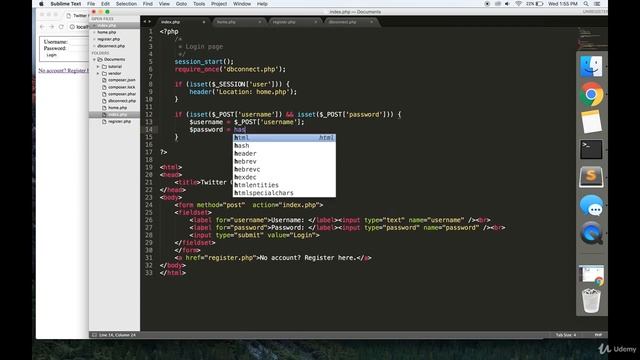Open dbconnect.php in the Documents folder tree
Image resolution: width=640 pixels, height=360 pixels.
pos(122,101)
